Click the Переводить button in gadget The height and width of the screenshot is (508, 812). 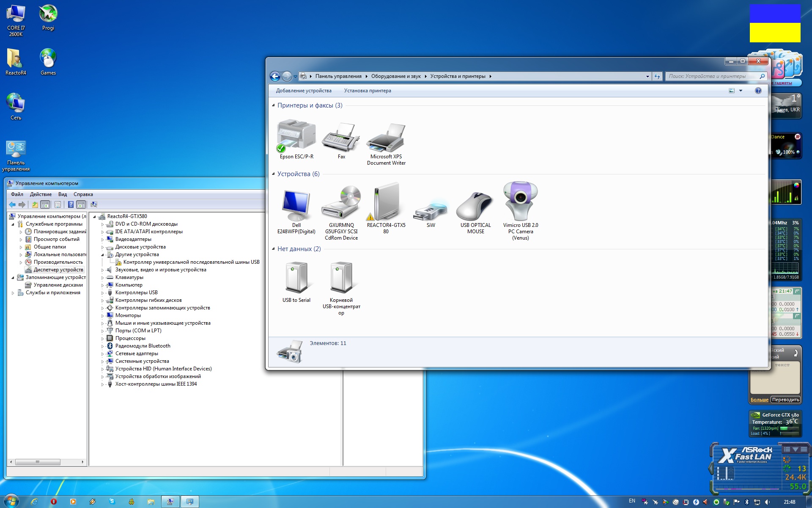(x=785, y=400)
